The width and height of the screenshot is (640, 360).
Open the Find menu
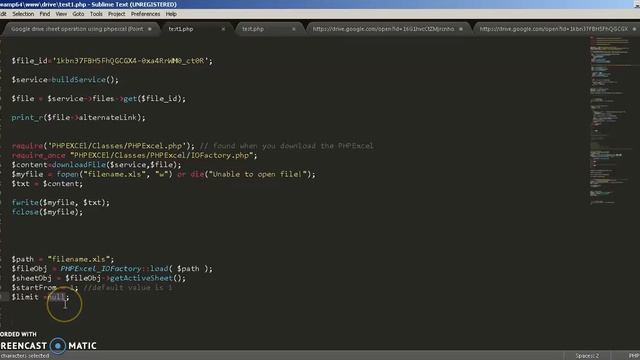click(45, 14)
